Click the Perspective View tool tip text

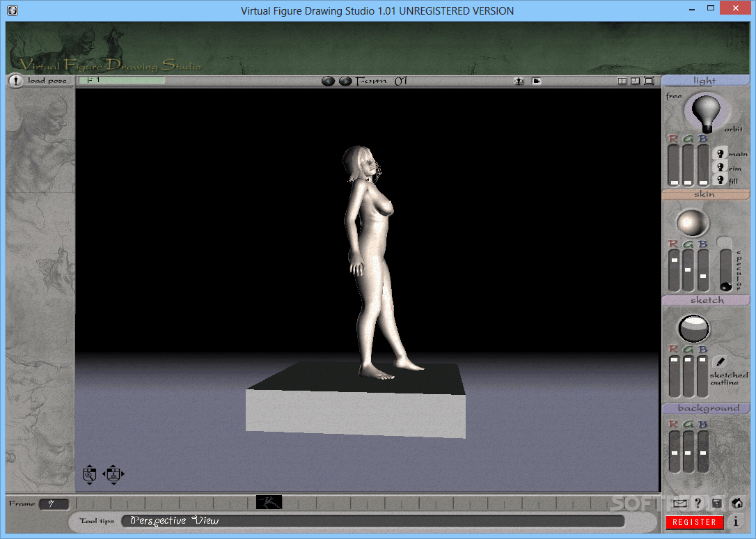(x=175, y=521)
